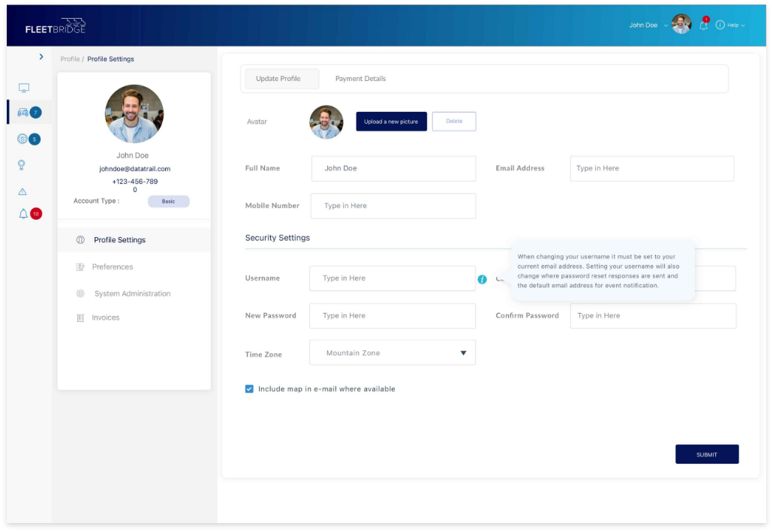Expand the Help dropdown in header

(x=730, y=25)
